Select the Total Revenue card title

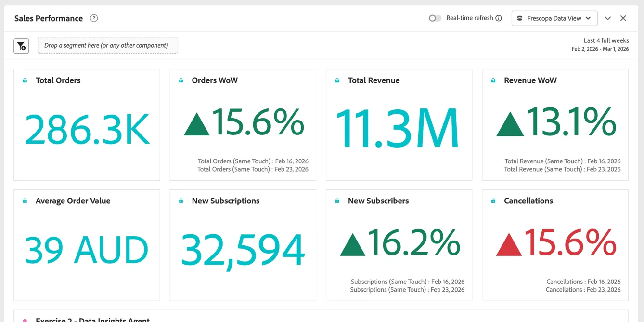(374, 80)
